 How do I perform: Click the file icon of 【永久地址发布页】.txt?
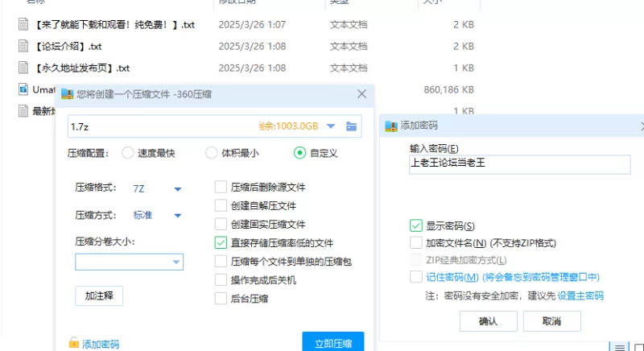[23, 68]
